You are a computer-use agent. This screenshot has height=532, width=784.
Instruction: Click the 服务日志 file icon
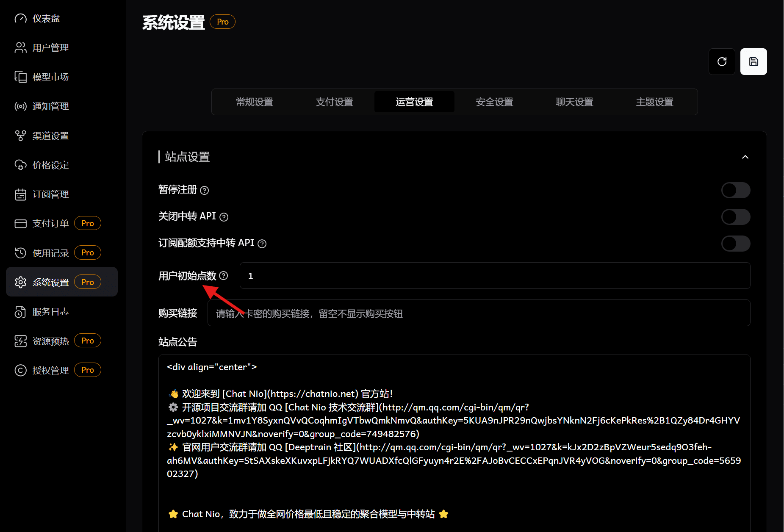20,312
